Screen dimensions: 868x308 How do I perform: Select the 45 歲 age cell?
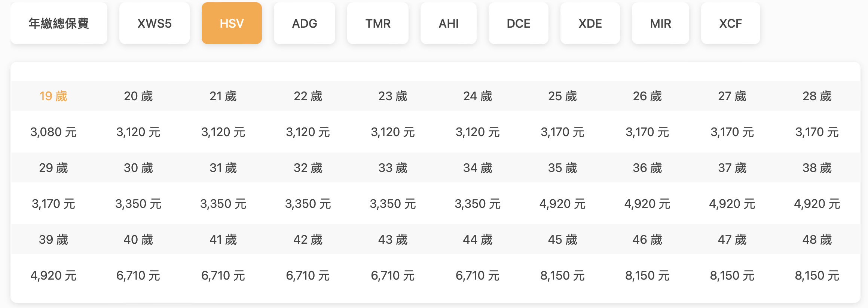pos(562,240)
